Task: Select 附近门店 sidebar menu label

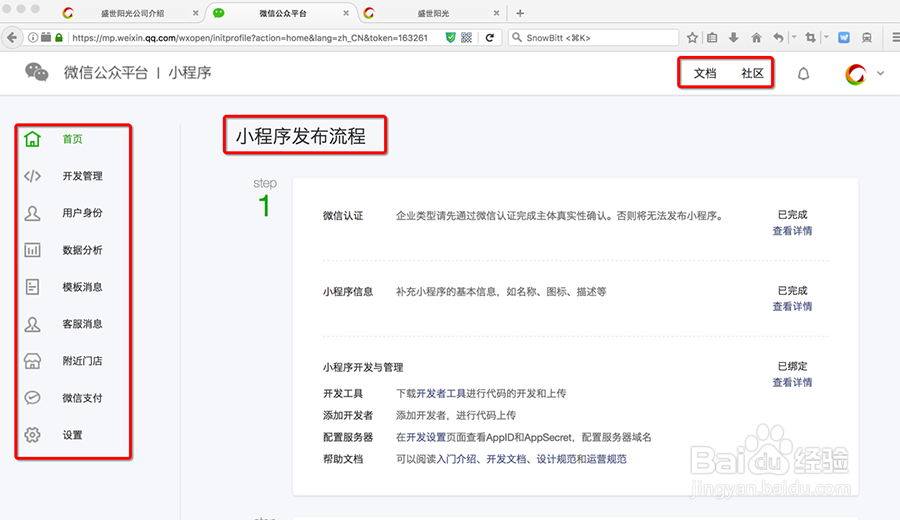Action: (x=82, y=361)
